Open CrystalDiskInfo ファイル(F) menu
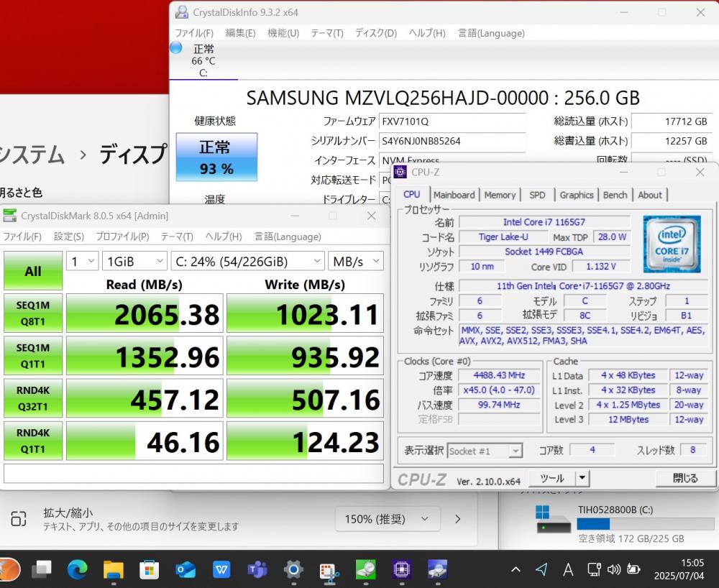The height and width of the screenshot is (588, 719). (x=194, y=33)
